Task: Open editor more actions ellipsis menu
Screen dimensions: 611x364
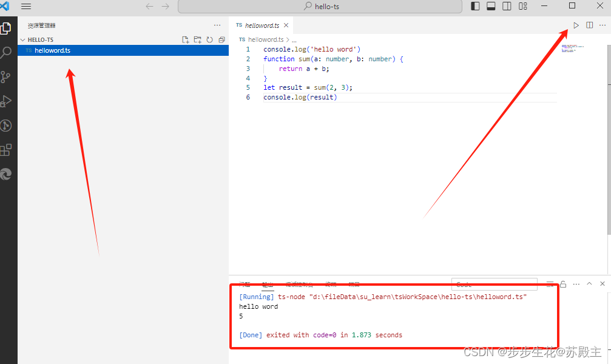Action: click(x=603, y=25)
